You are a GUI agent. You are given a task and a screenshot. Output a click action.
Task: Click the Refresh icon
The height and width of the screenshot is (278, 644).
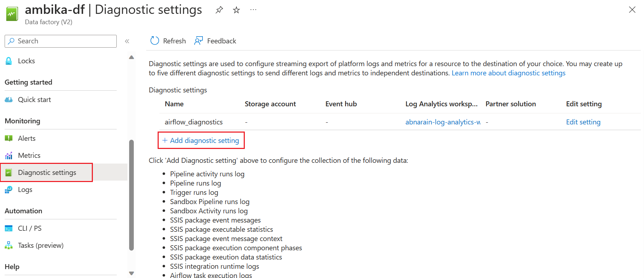(x=155, y=41)
